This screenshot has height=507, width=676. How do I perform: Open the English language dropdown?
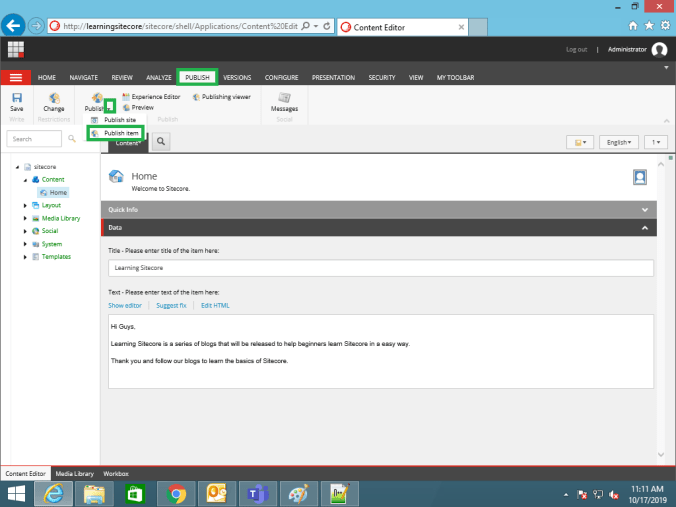618,143
